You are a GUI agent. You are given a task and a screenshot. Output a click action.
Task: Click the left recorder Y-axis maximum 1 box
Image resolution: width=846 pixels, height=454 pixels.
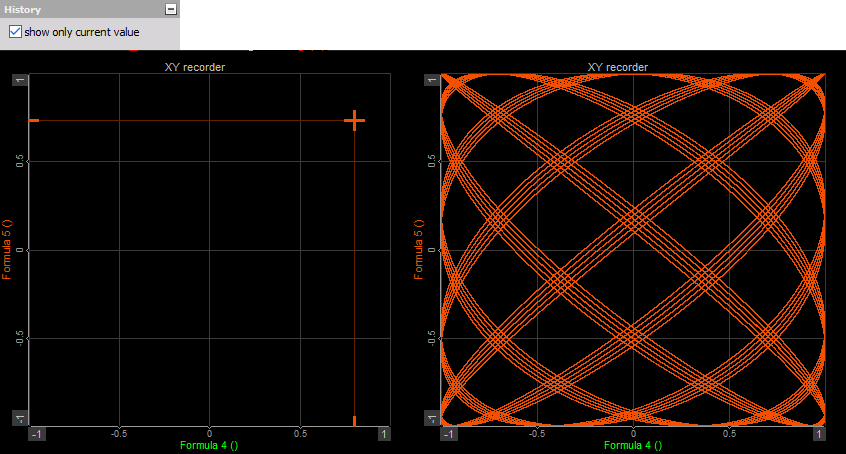20,80
